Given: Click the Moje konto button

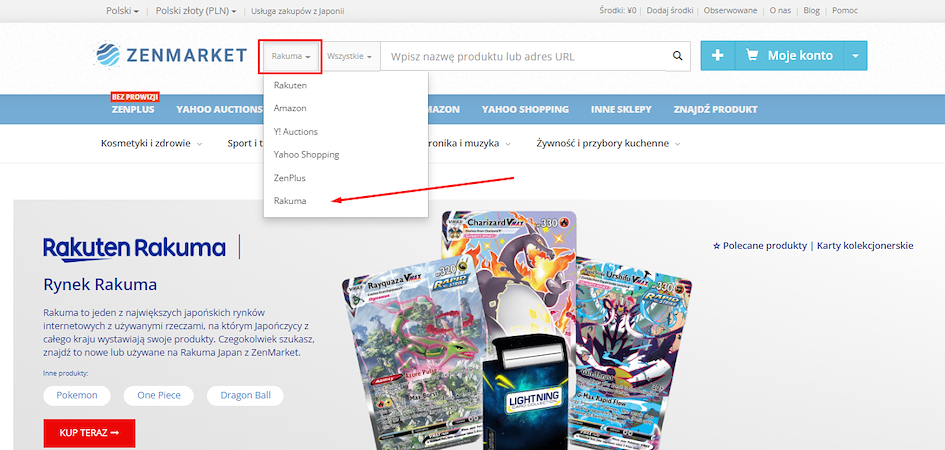Looking at the screenshot, I should 790,56.
